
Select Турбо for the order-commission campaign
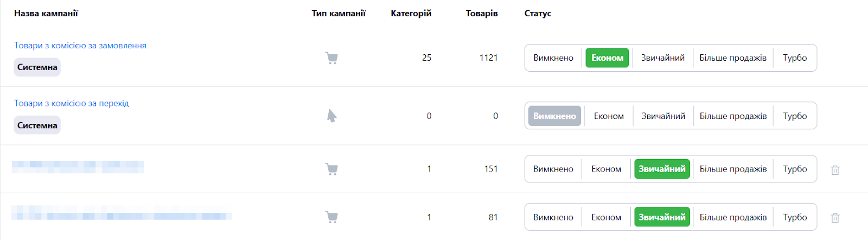click(x=795, y=58)
